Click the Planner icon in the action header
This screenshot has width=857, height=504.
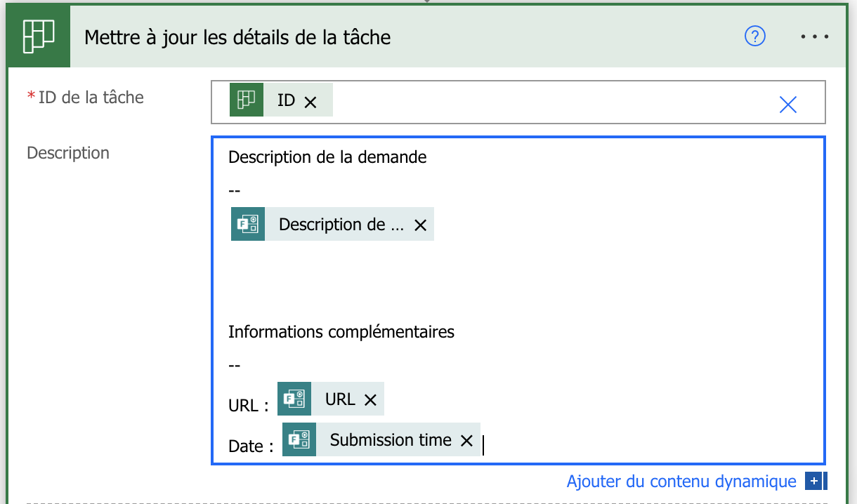click(x=39, y=36)
